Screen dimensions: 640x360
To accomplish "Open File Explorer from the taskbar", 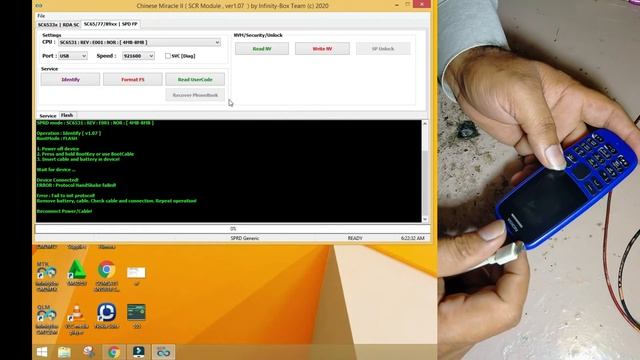I will click(64, 352).
